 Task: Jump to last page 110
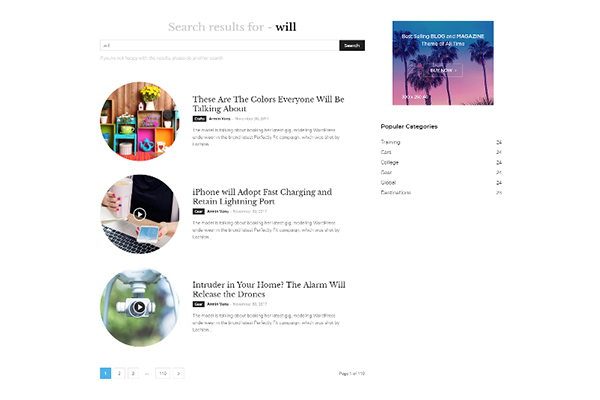pos(163,373)
